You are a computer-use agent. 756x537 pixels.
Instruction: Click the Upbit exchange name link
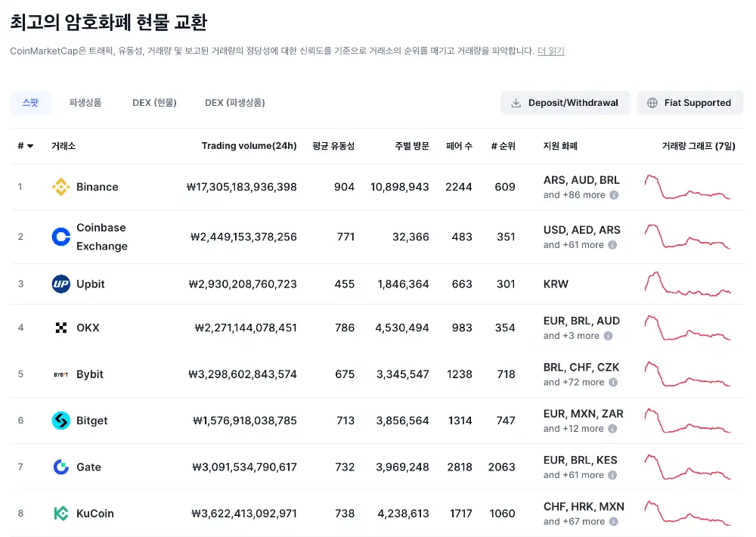(x=92, y=284)
